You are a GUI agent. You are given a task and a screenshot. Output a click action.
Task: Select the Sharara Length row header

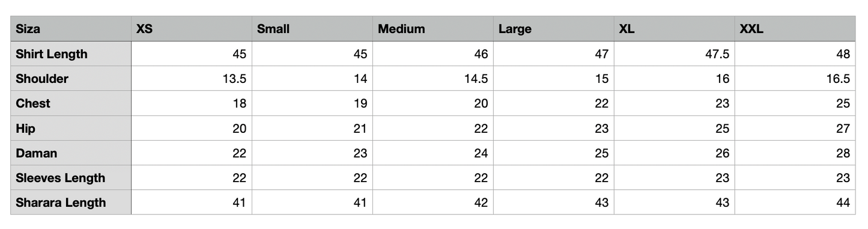[71, 202]
